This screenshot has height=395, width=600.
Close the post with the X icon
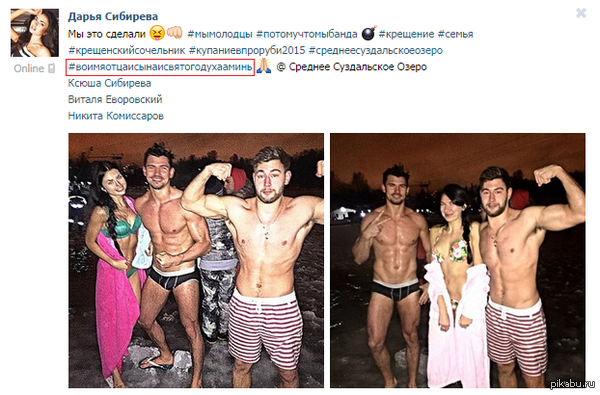[x=581, y=13]
